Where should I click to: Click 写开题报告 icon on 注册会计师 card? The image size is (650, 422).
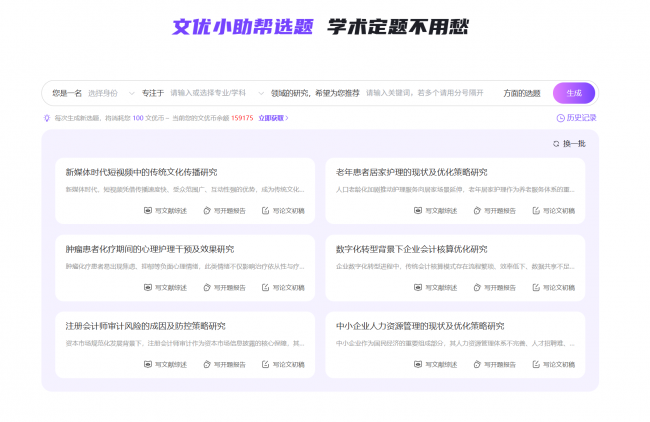[207, 364]
